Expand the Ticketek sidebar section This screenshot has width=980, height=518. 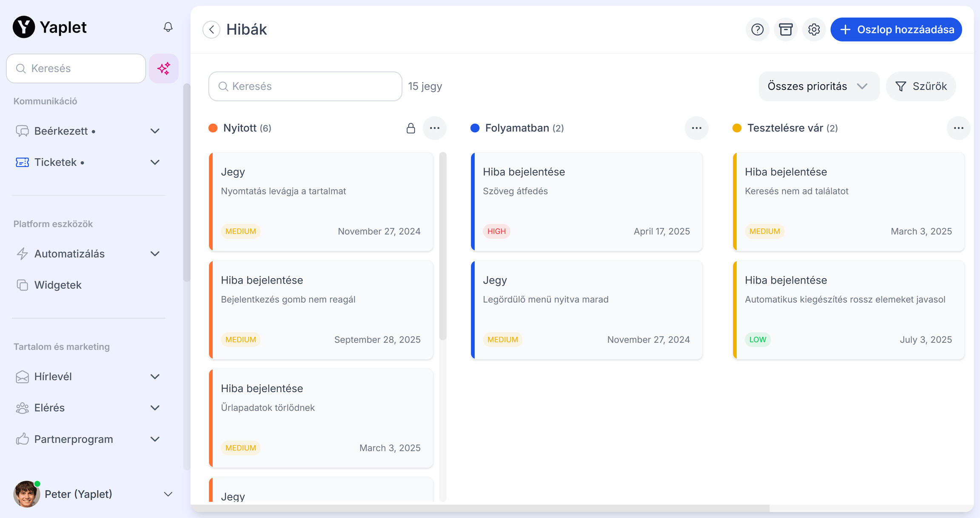tap(155, 162)
